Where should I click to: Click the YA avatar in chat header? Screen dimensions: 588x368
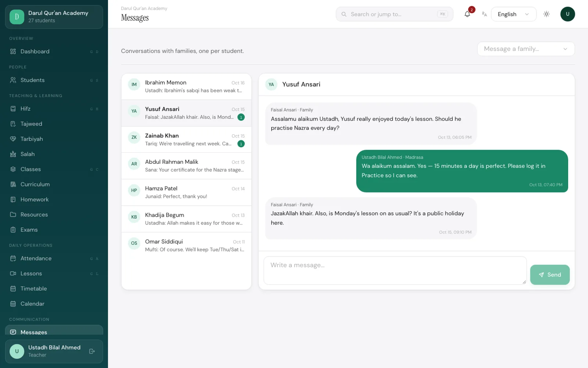pos(271,84)
